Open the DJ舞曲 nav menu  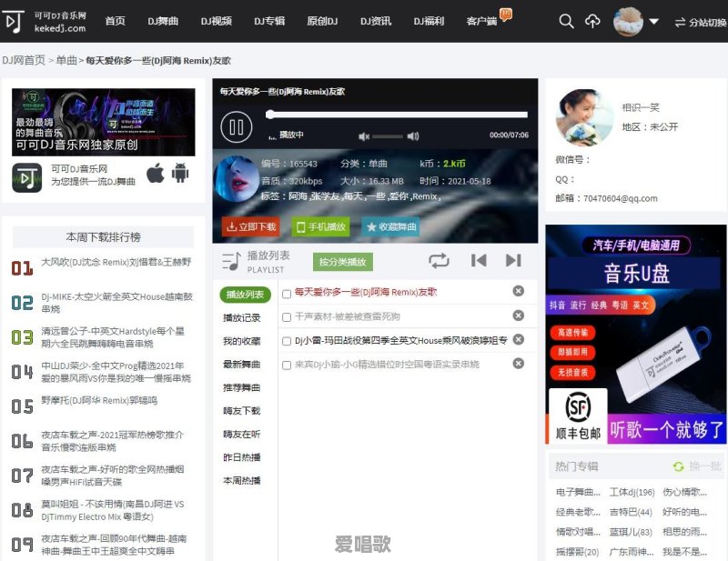(x=163, y=21)
